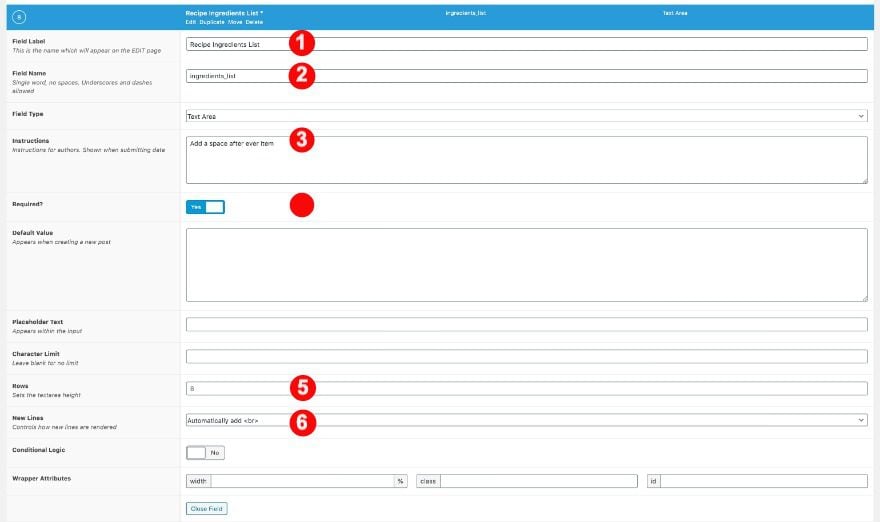This screenshot has width=880, height=522.
Task: Click the Edit action in the field header
Action: [191, 22]
